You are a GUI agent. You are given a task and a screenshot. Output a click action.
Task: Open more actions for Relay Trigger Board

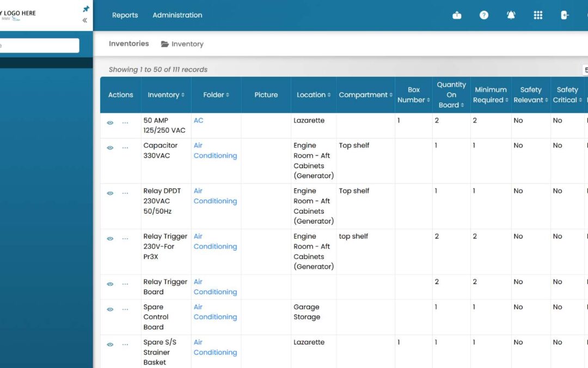click(125, 284)
